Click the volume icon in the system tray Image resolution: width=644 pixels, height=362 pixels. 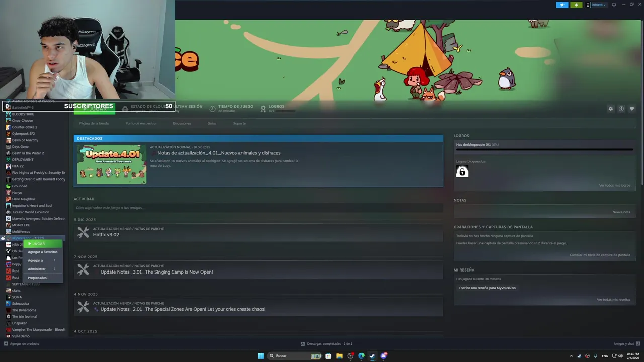point(621,356)
